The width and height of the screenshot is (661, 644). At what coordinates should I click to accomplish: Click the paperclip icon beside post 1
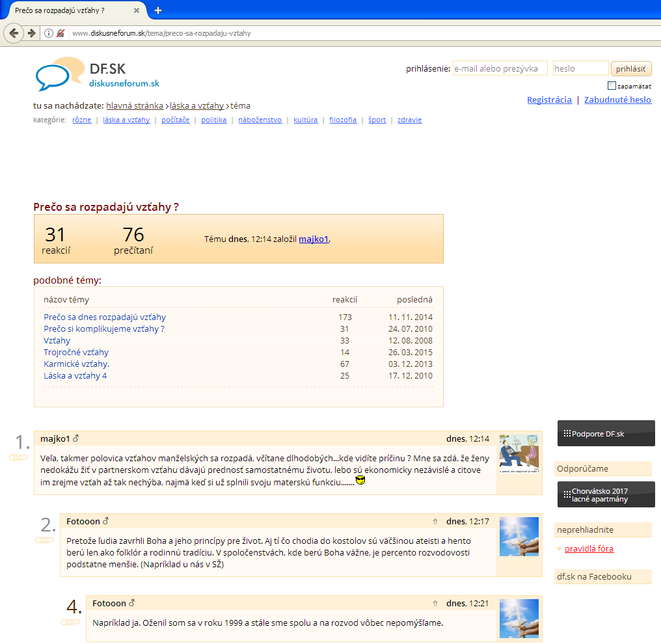(18, 458)
